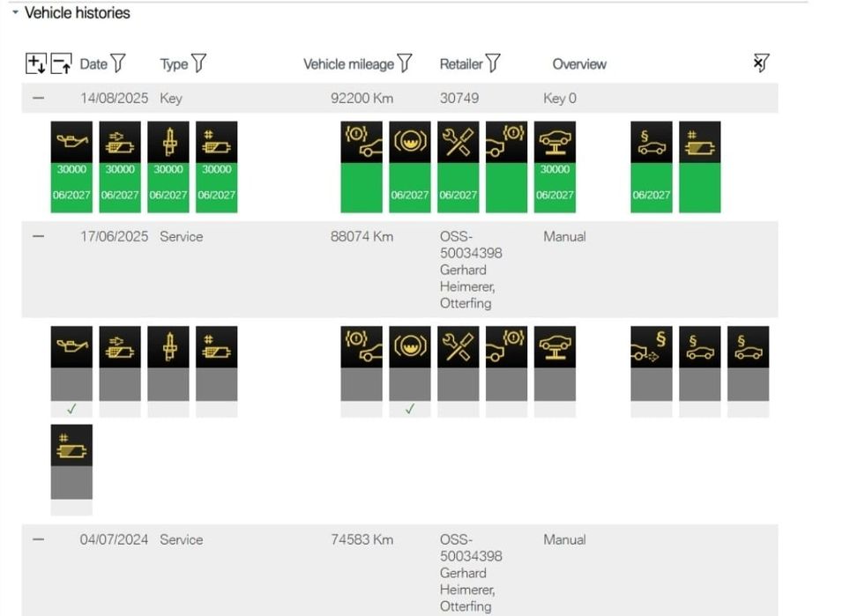Select lone filter icon below 17/06/2025 oil icon
This screenshot has height=616, width=850.
pyautogui.click(x=71, y=445)
